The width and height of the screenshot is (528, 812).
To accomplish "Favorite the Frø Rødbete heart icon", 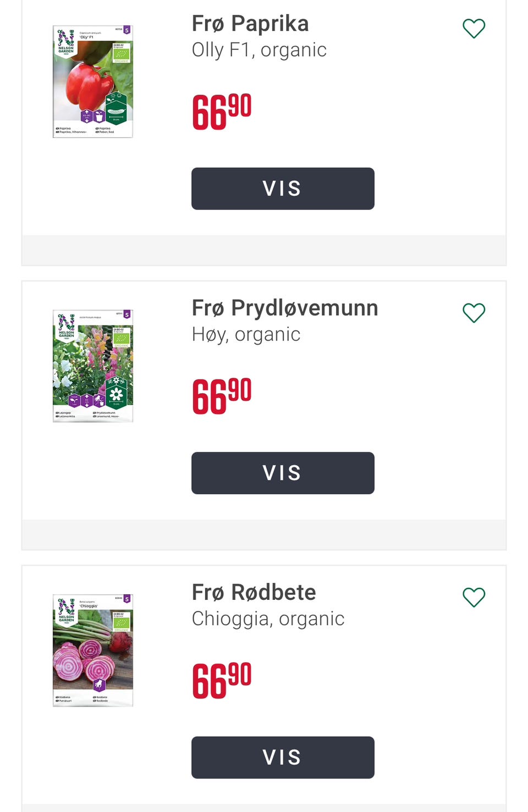I will [474, 597].
